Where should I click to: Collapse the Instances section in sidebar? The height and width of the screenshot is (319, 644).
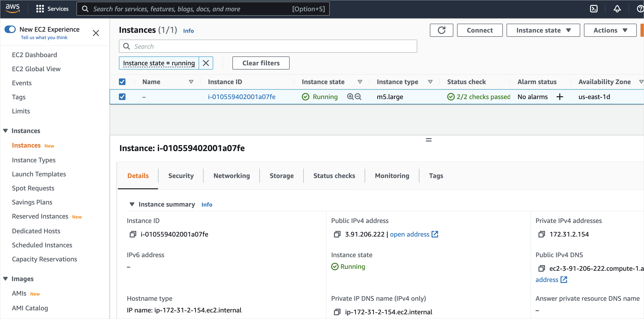coord(5,130)
